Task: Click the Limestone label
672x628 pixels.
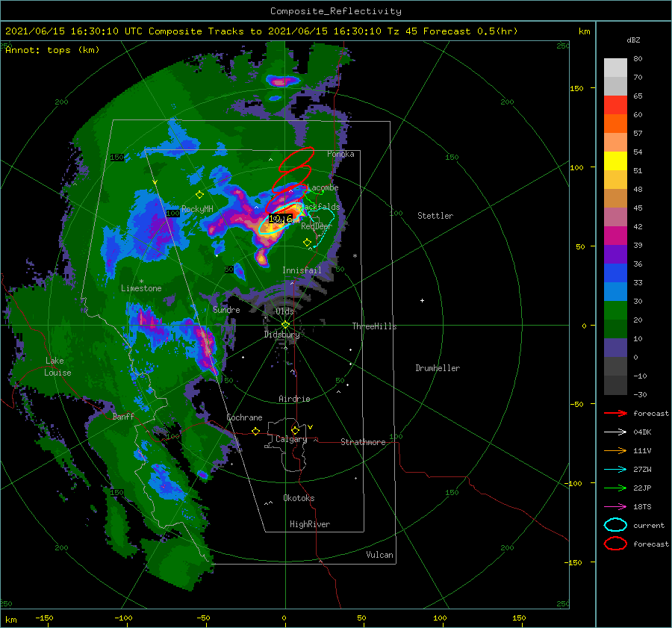Action: pyautogui.click(x=141, y=288)
